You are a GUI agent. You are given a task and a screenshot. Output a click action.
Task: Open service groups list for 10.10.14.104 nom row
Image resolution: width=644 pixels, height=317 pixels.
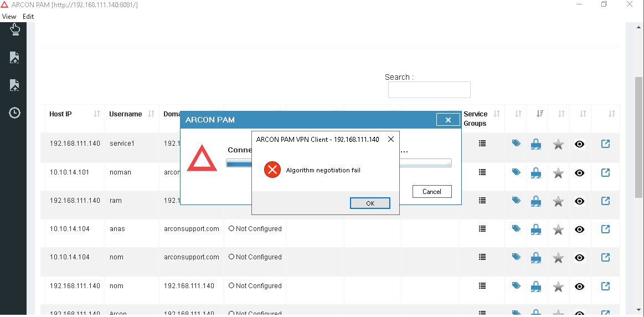(x=482, y=257)
